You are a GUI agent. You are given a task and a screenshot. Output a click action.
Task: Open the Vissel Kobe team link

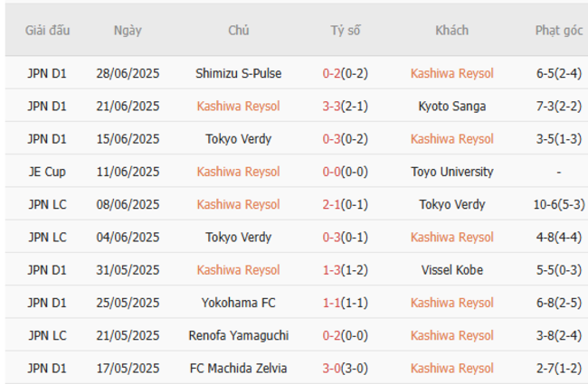[x=451, y=269]
